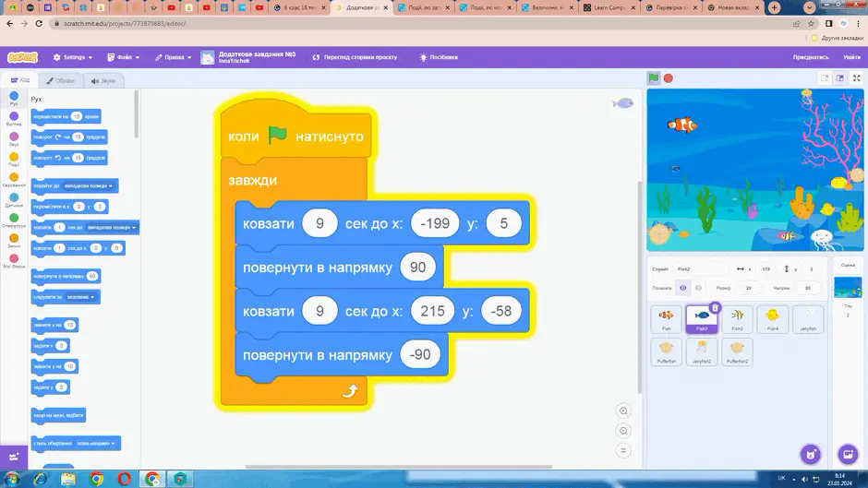Enter full screen stage mode
The height and width of the screenshot is (488, 868).
click(856, 78)
